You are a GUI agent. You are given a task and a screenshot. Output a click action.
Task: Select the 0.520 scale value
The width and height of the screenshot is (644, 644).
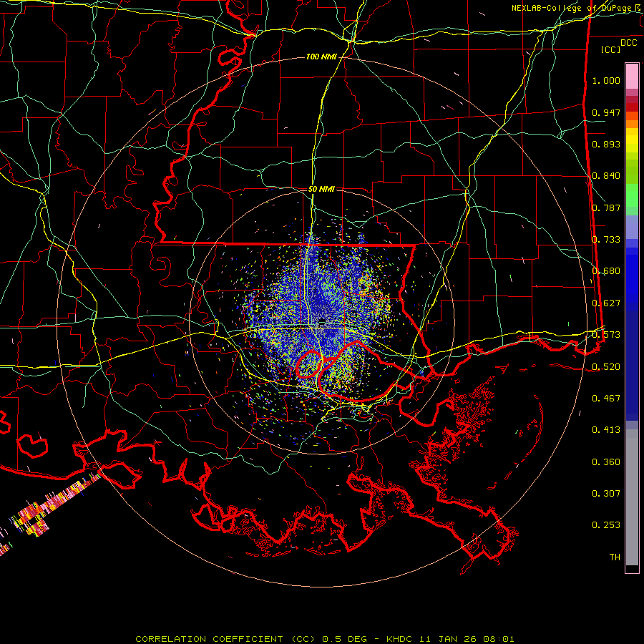(x=606, y=367)
